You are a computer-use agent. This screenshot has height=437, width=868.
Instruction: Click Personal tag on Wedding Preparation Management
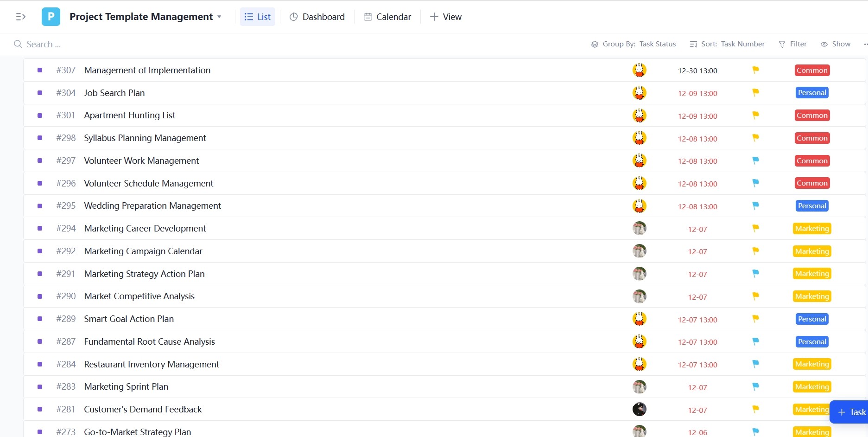[x=812, y=206]
